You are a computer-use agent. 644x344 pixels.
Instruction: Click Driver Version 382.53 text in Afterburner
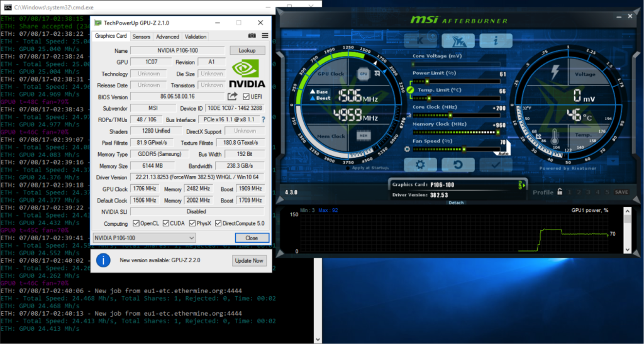pyautogui.click(x=419, y=195)
